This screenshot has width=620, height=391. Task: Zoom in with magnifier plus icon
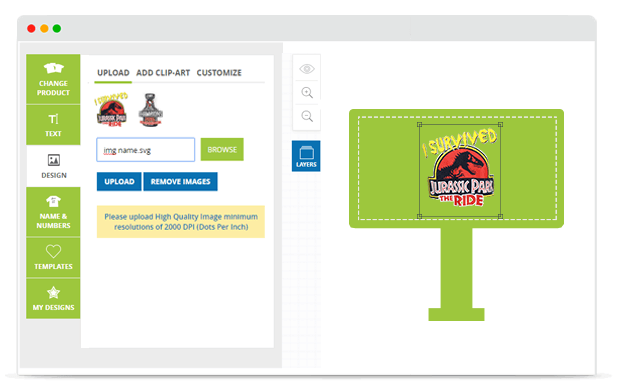click(x=307, y=93)
